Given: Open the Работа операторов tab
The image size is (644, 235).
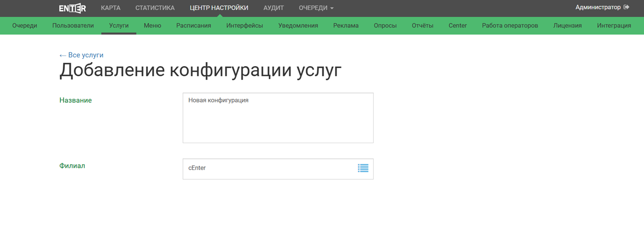Looking at the screenshot, I should tap(510, 26).
